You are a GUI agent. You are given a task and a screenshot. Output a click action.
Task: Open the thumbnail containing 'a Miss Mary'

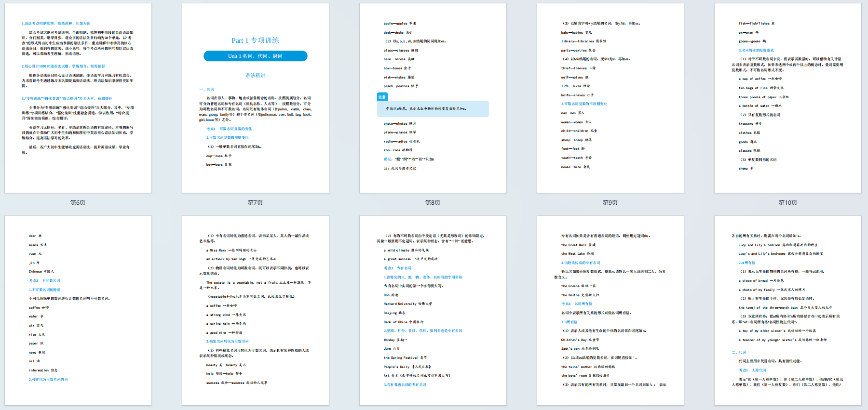click(x=256, y=310)
